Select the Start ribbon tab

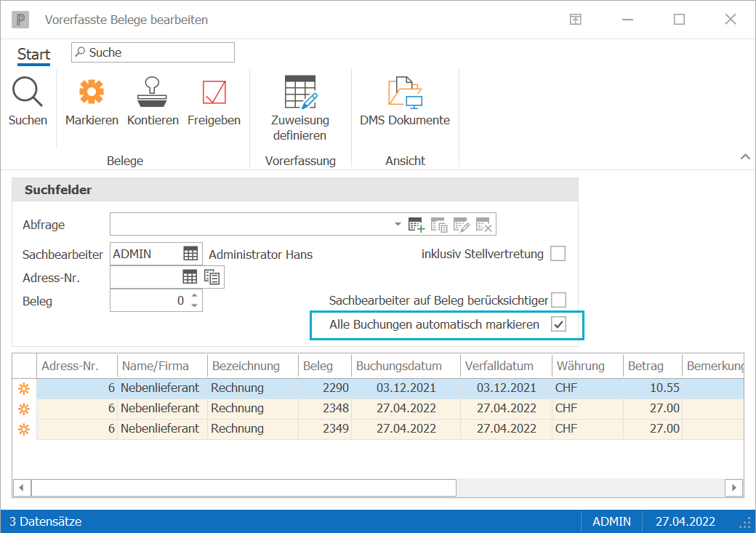click(x=33, y=54)
